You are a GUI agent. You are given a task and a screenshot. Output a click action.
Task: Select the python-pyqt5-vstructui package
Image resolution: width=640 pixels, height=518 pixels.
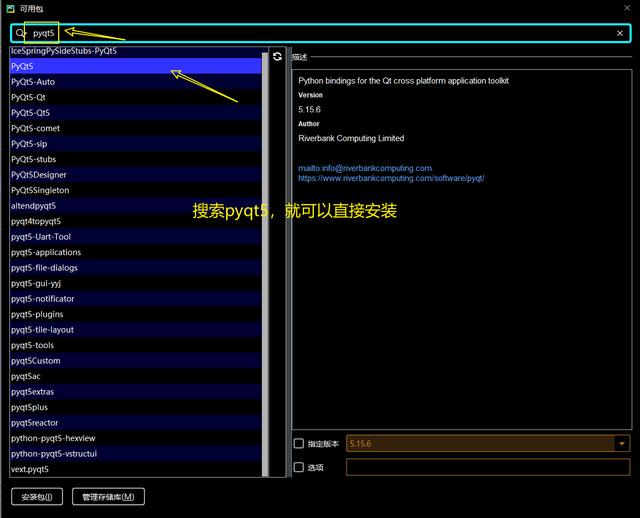pos(136,454)
